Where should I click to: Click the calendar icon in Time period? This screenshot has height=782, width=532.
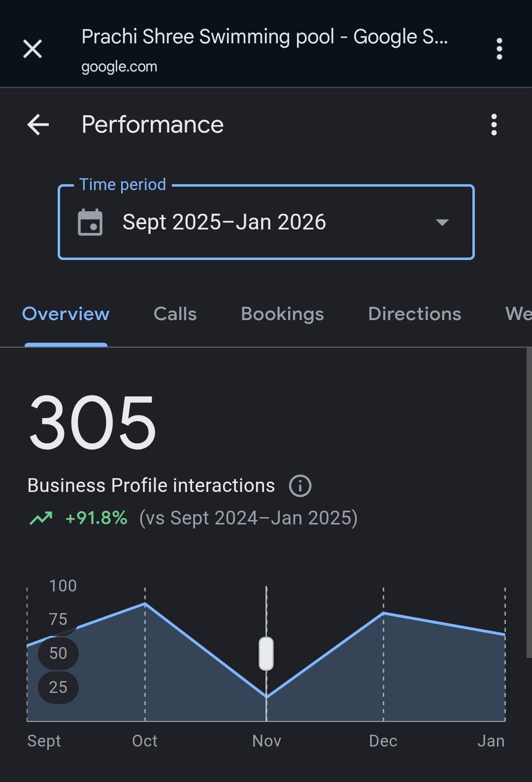click(x=90, y=223)
